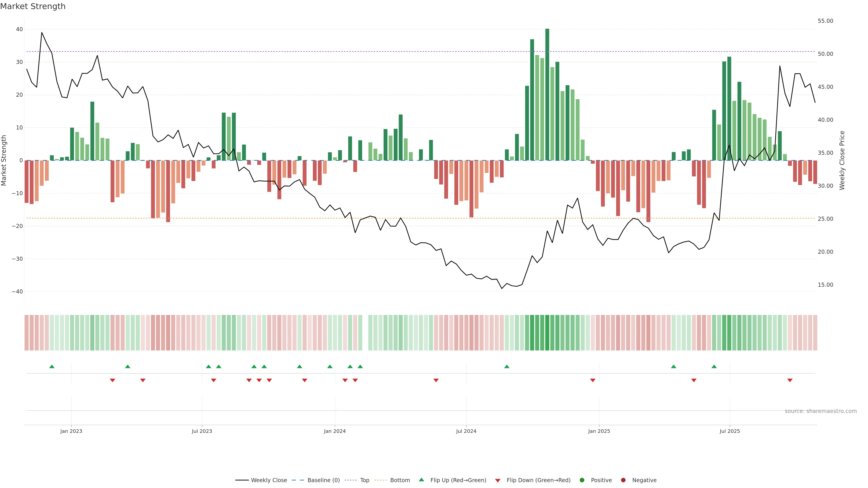Click the 50.00 right axis tick label
Screen dimensions: 868x488
click(x=825, y=54)
